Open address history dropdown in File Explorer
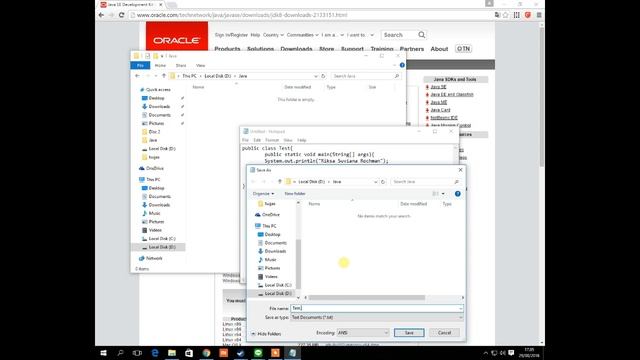 (x=316, y=76)
